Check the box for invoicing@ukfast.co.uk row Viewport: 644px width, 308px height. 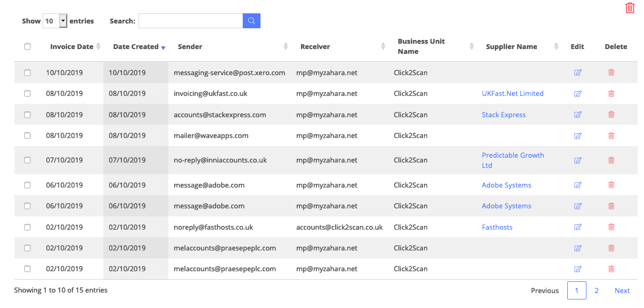[28, 94]
